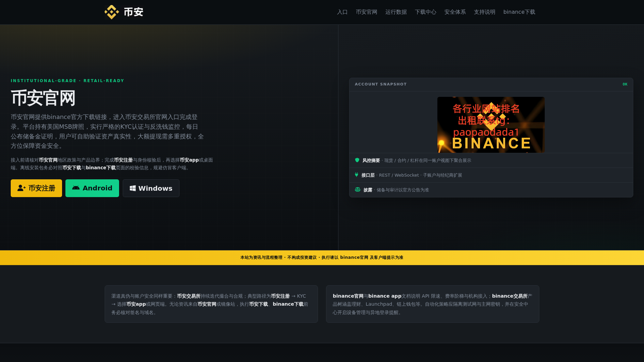Click the Android robot icon
Screen dimensions: 644x362
coord(76,188)
